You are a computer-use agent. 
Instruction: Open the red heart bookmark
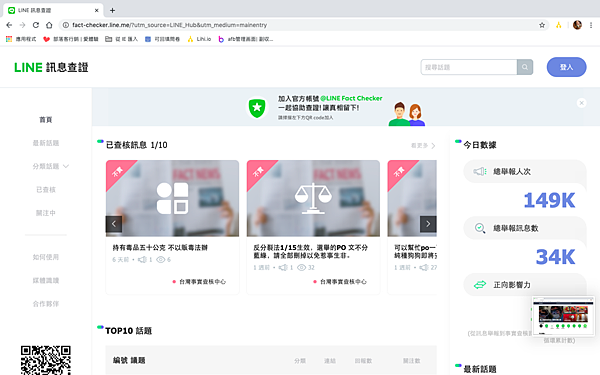click(71, 39)
